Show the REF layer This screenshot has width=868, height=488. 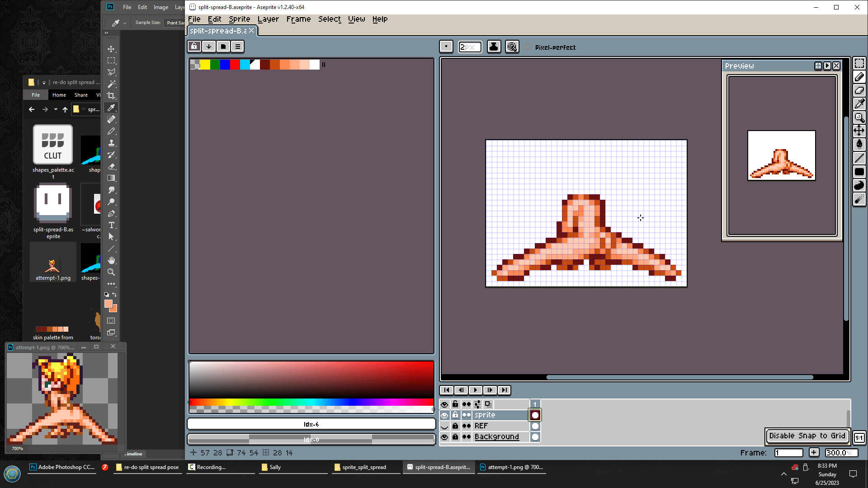[444, 426]
